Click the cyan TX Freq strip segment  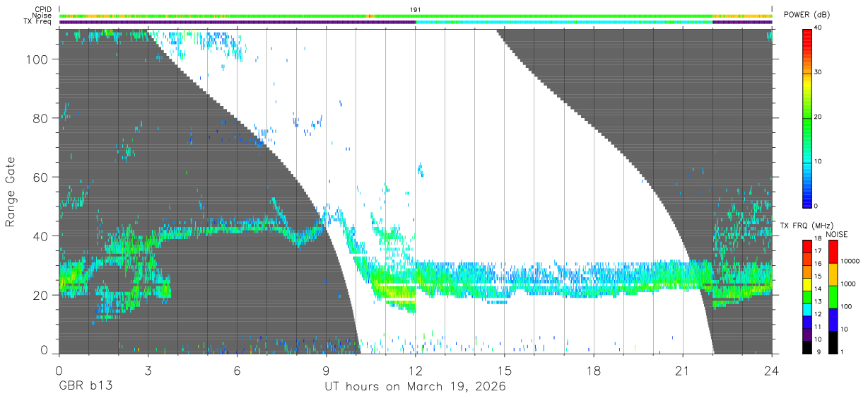click(x=564, y=22)
